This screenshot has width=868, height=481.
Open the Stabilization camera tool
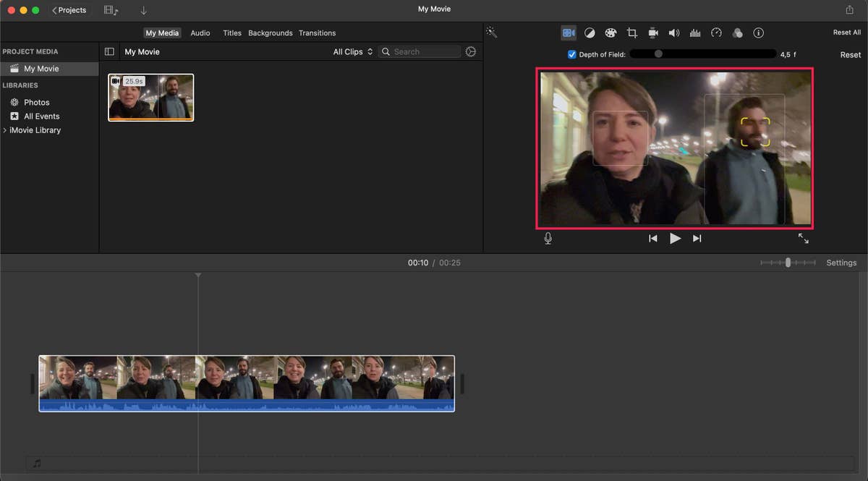click(x=652, y=33)
